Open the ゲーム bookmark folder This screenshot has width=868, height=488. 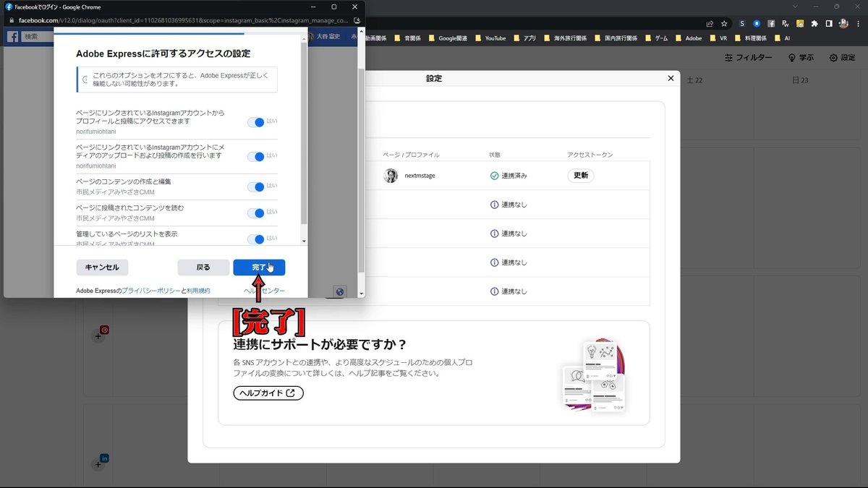[x=656, y=38]
